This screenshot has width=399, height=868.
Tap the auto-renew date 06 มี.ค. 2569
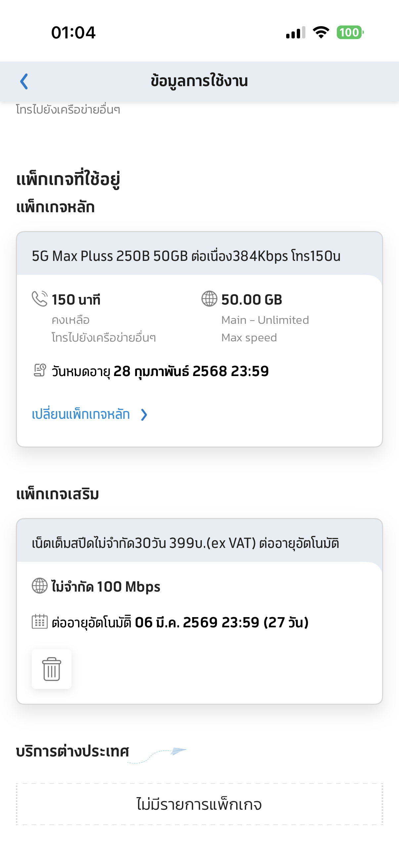[x=221, y=622]
